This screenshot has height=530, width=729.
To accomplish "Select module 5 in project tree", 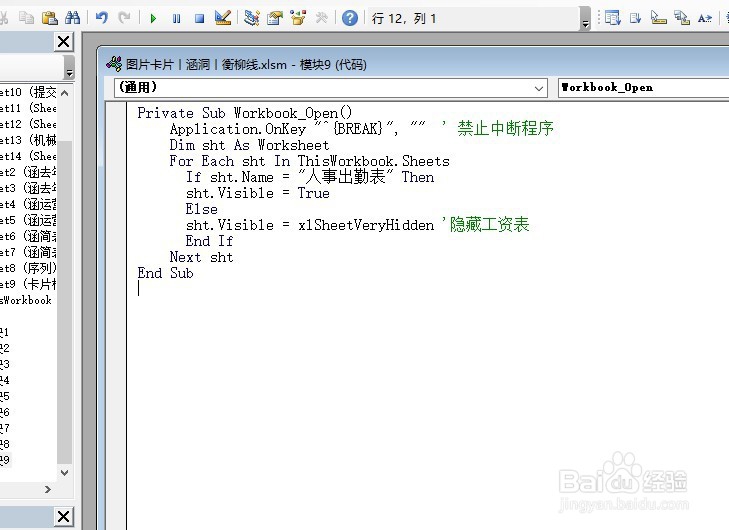I will coord(5,396).
